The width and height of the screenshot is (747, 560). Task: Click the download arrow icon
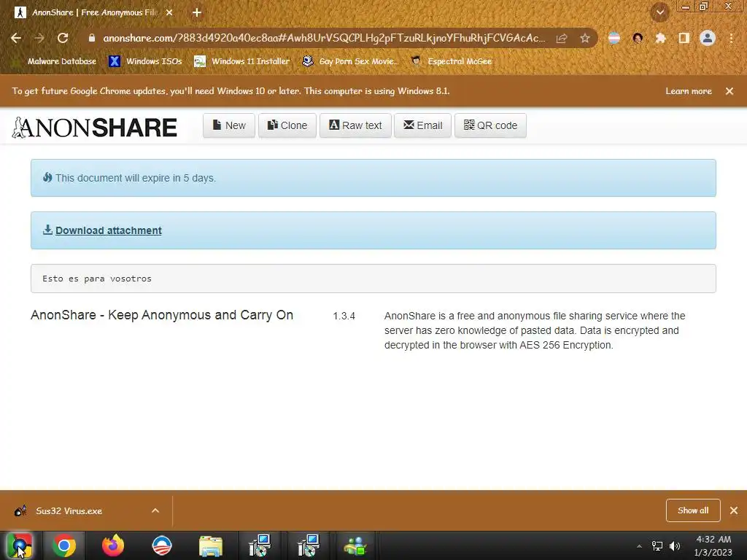[47, 230]
